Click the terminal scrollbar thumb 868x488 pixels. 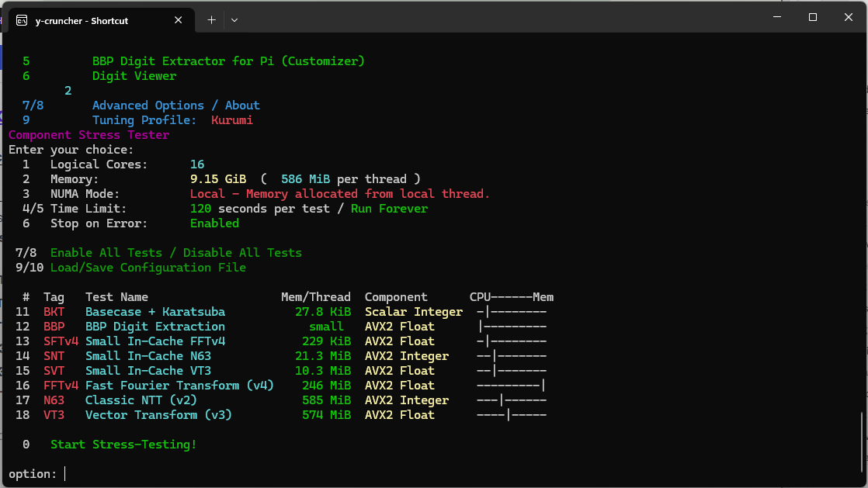861,441
